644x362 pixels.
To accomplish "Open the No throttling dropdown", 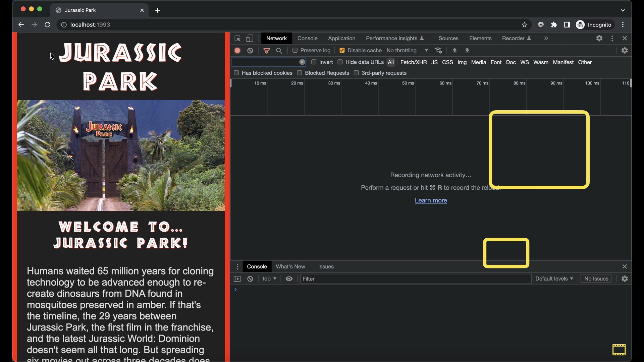I will point(407,51).
